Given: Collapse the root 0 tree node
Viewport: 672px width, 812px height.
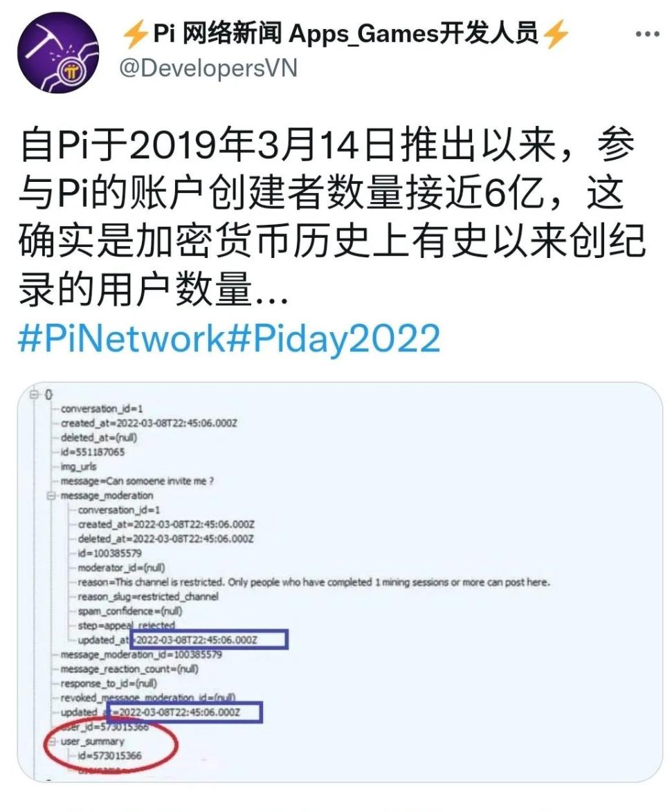Looking at the screenshot, I should [35, 395].
